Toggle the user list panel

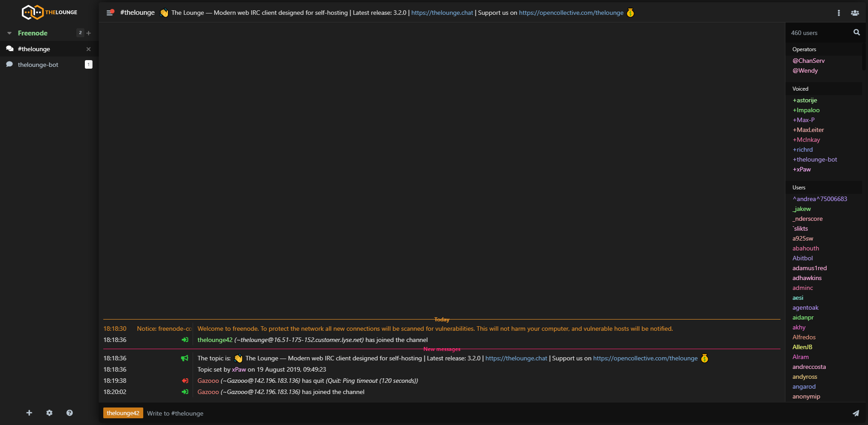pos(855,13)
